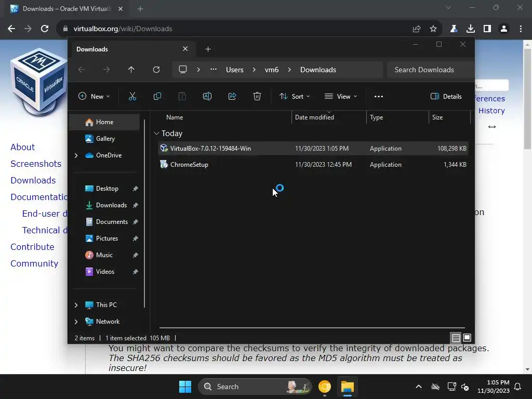Click the pin next to Videos

click(136, 272)
